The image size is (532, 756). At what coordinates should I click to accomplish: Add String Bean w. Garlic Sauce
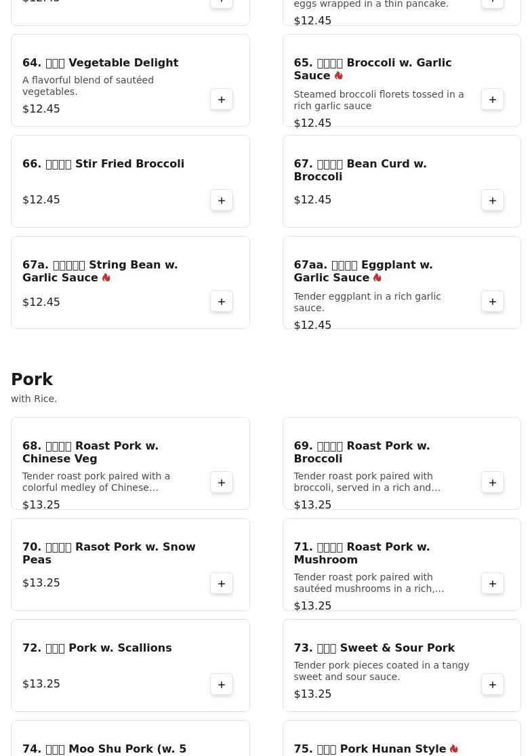coord(222,302)
